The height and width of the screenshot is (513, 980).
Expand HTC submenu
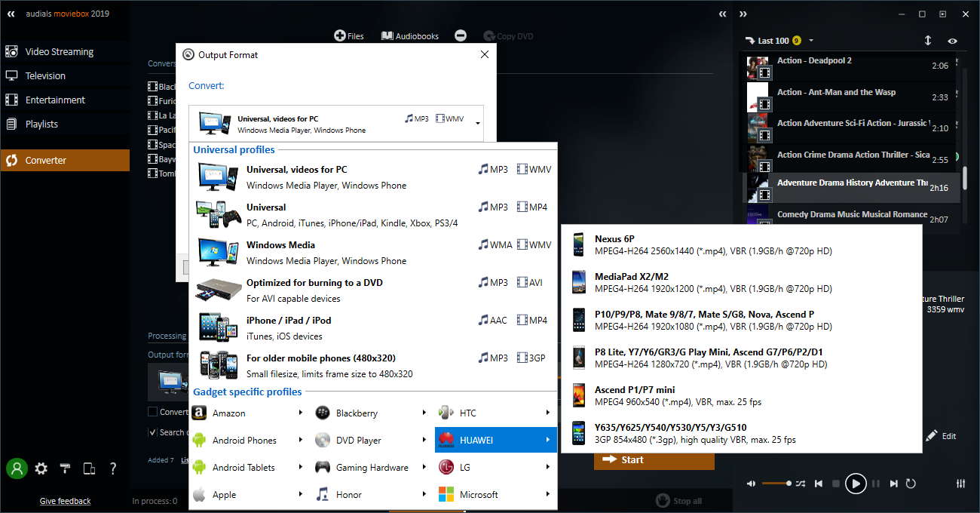point(496,413)
